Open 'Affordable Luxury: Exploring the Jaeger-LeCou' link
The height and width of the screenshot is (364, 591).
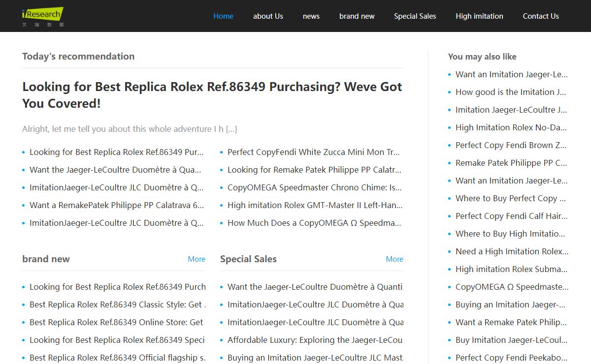click(315, 340)
